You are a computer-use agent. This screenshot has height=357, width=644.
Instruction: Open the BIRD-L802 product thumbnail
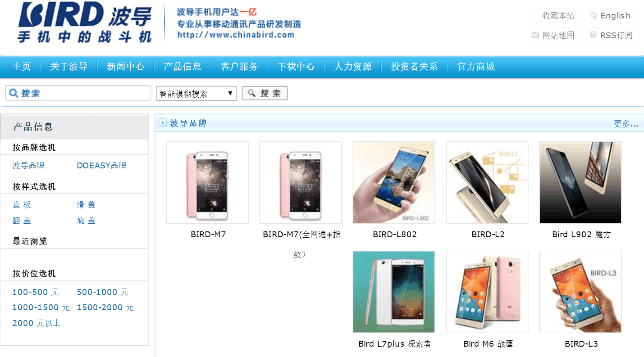394,183
